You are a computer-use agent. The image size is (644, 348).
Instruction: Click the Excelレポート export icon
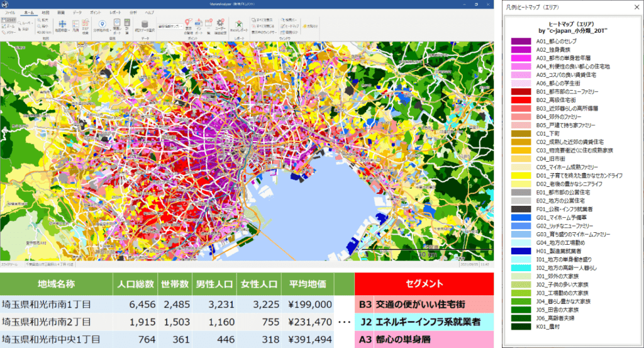pos(239,25)
